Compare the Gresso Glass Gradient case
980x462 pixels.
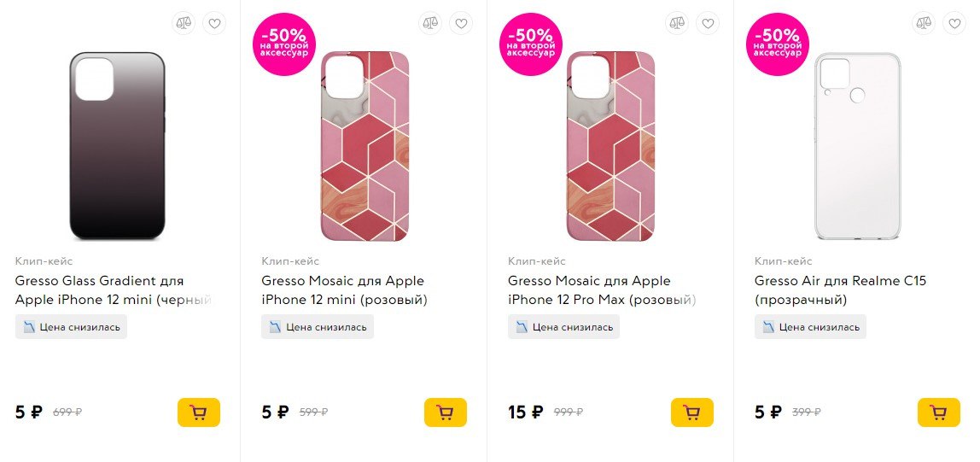pyautogui.click(x=184, y=23)
